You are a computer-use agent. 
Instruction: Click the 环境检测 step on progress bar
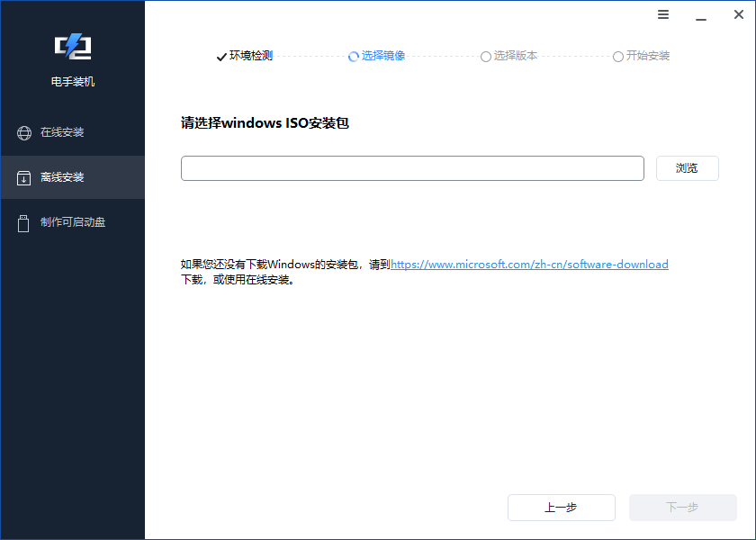point(243,56)
